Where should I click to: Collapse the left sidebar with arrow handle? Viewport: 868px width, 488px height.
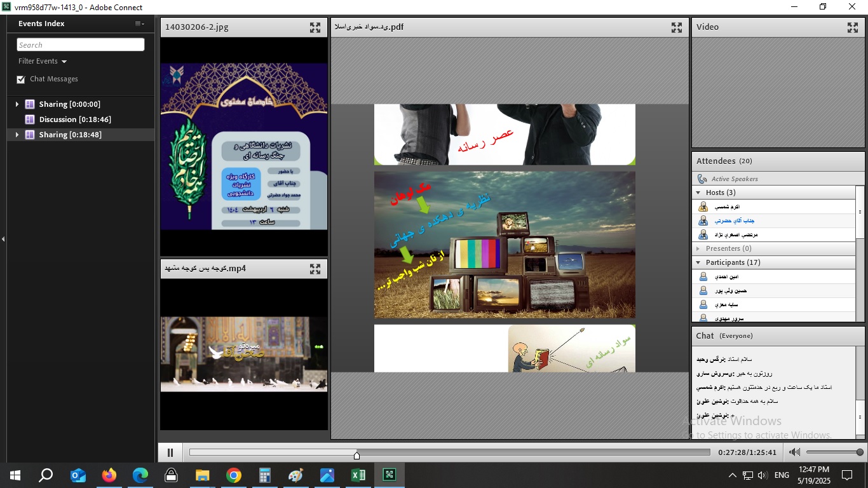pyautogui.click(x=3, y=239)
